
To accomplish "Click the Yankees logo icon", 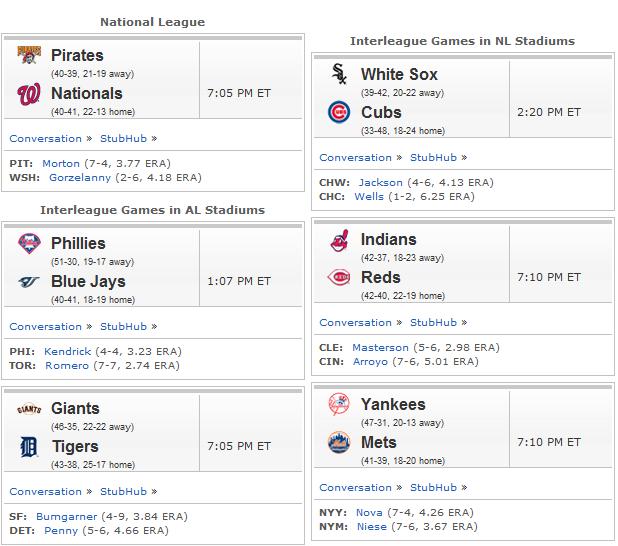I will pyautogui.click(x=339, y=404).
